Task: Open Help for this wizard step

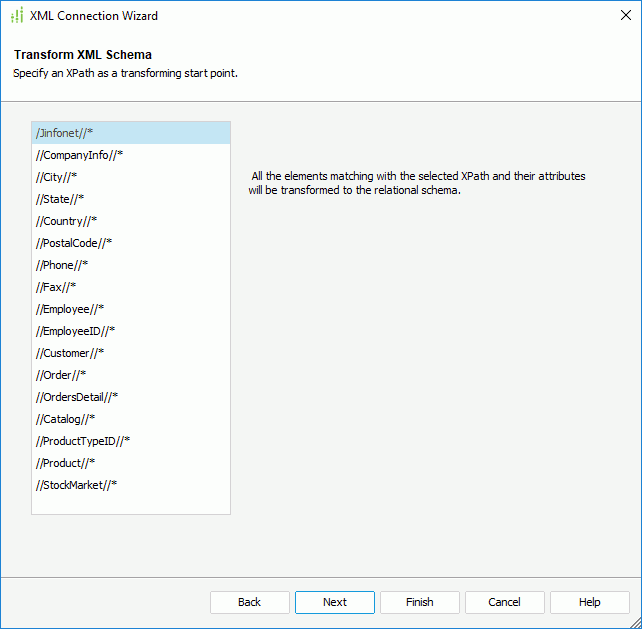Action: click(590, 602)
